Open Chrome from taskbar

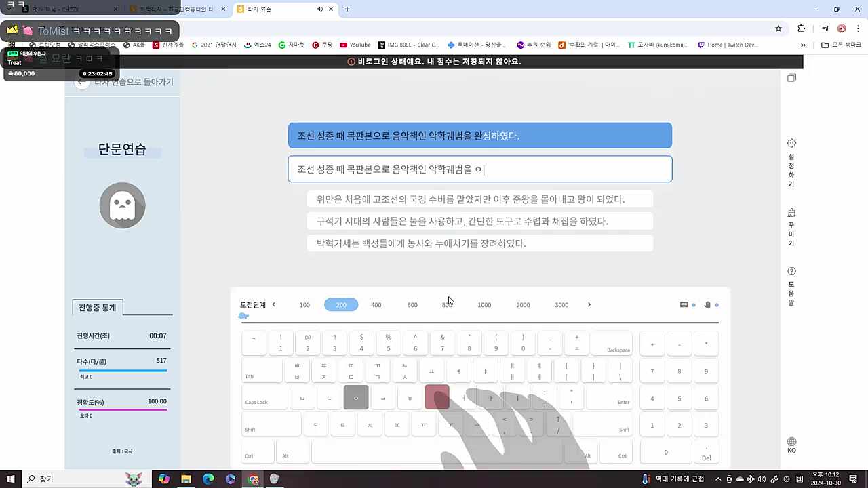point(253,479)
